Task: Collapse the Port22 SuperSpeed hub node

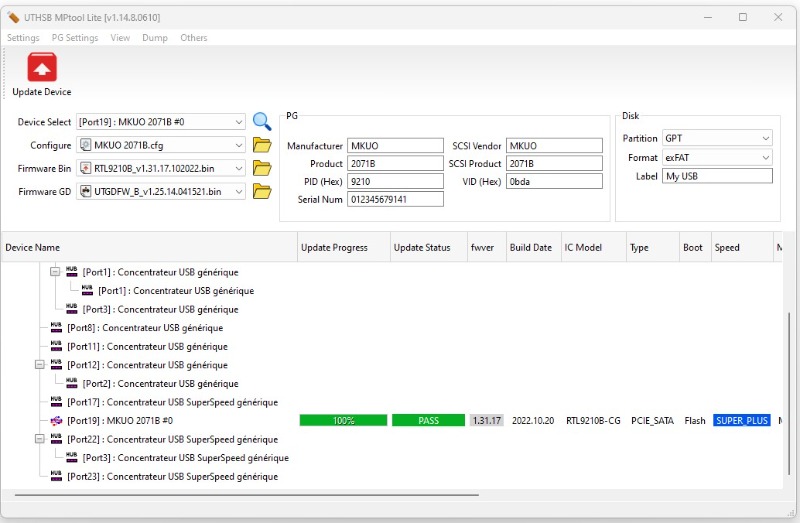Action: 40,439
